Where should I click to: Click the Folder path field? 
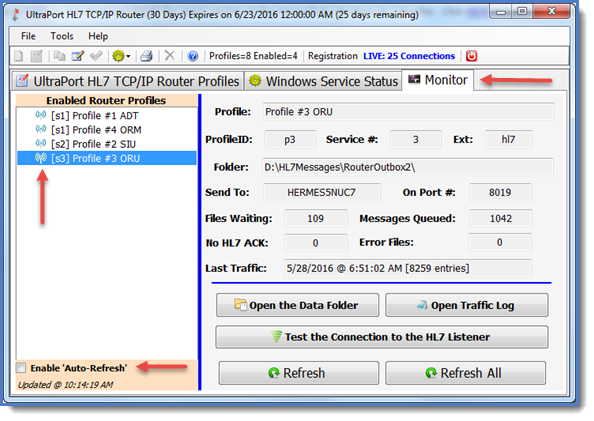(x=408, y=167)
